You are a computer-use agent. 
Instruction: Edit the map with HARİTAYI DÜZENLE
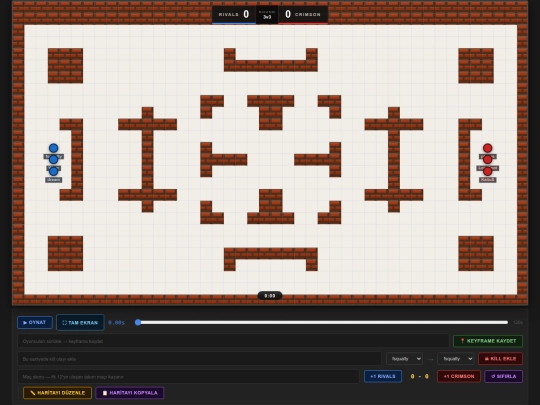58,393
